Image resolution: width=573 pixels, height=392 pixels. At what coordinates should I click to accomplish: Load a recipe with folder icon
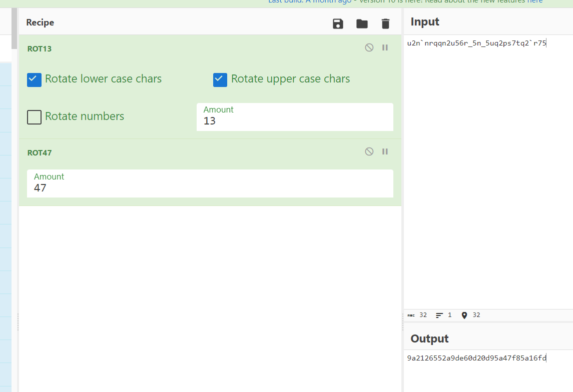362,23
